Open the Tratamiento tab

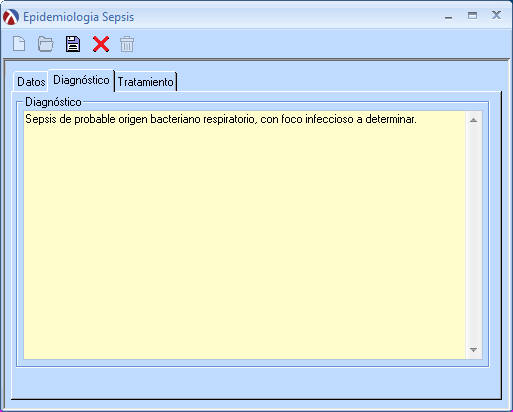coord(146,82)
